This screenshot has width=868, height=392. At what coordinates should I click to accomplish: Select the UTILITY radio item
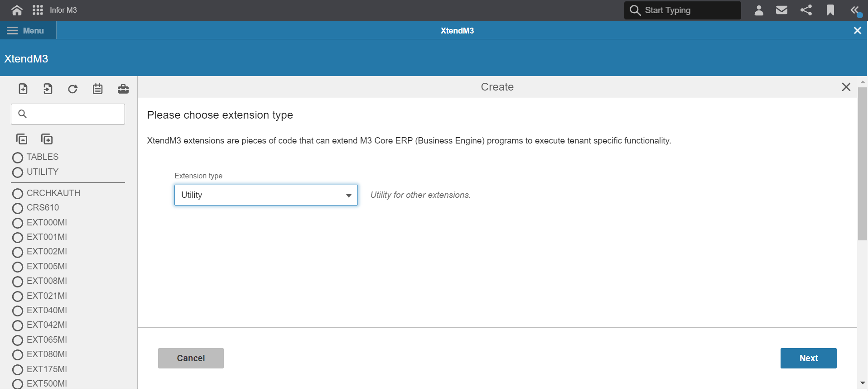(x=36, y=172)
